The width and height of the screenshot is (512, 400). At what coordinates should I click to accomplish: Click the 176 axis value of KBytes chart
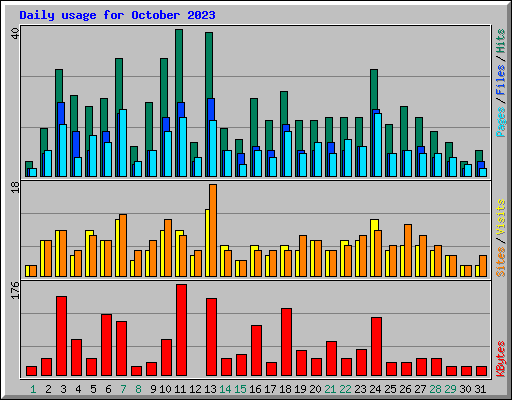pyautogui.click(x=15, y=290)
